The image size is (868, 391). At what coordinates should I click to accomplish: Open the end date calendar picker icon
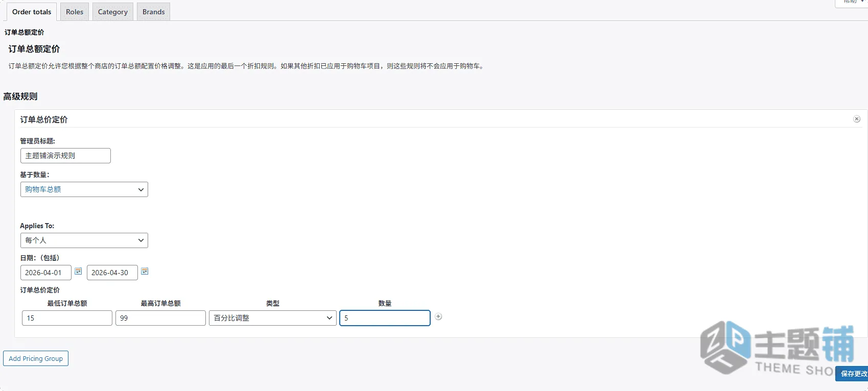pos(145,271)
